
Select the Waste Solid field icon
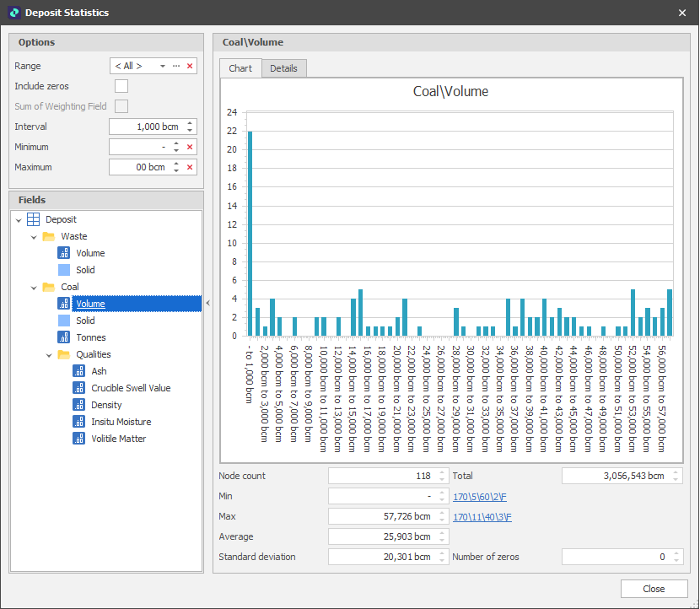click(64, 270)
